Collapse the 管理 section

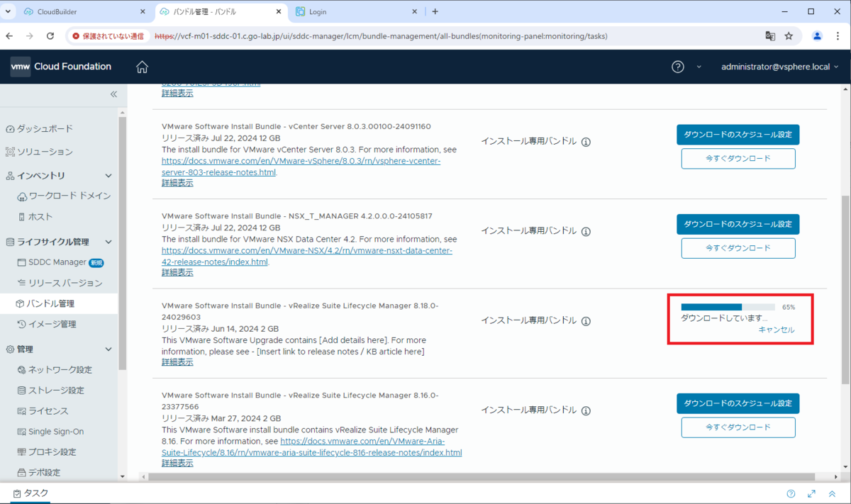tap(109, 349)
